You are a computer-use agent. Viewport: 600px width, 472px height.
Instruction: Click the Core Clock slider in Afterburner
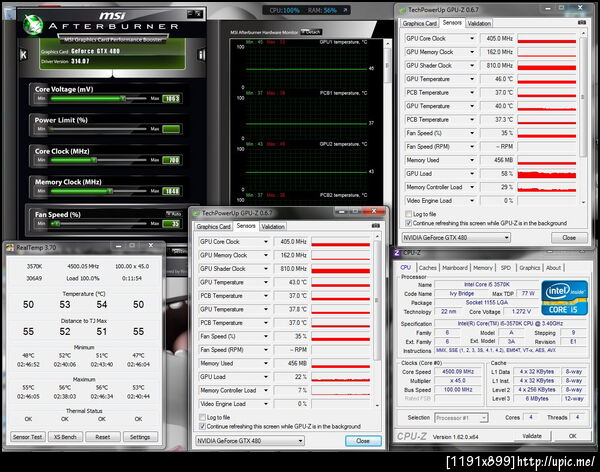[x=98, y=160]
